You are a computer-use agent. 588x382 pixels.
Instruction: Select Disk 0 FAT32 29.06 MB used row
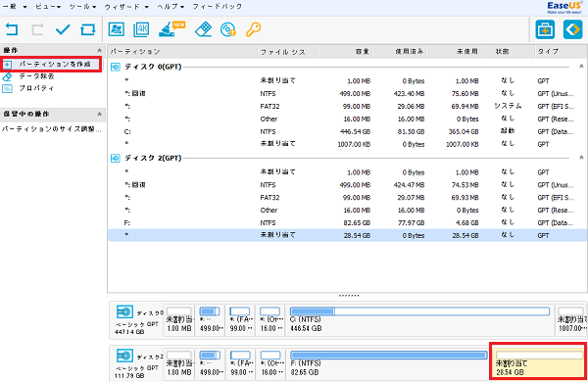coord(347,107)
